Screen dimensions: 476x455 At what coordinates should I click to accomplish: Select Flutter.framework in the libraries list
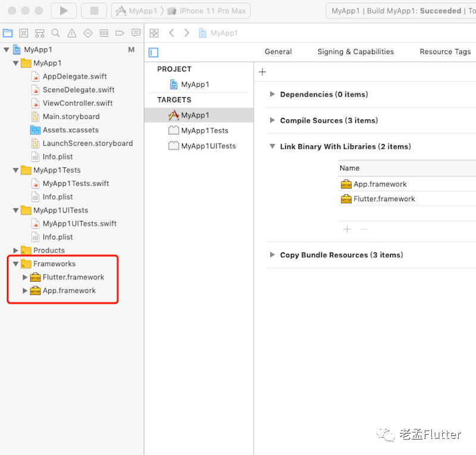click(407, 199)
